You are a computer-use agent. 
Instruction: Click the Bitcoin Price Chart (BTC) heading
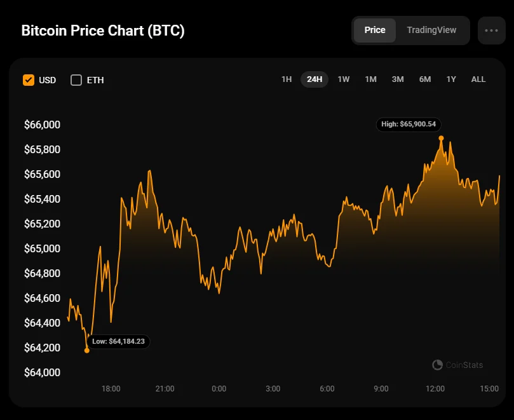click(103, 31)
